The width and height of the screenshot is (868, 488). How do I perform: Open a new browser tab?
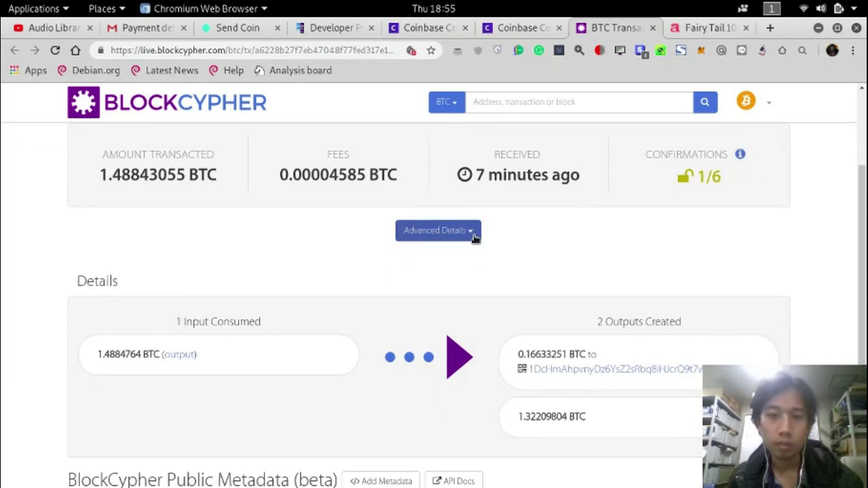770,28
